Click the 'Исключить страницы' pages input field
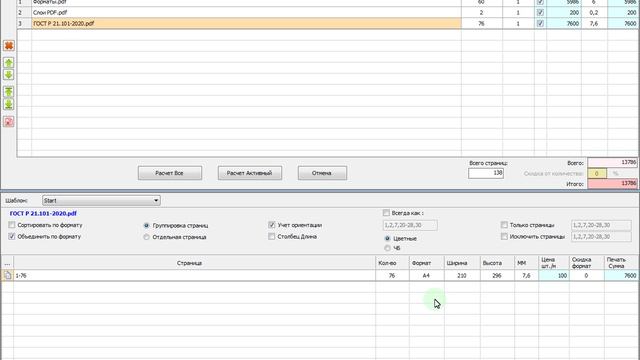This screenshot has width=640, height=360. 601,236
